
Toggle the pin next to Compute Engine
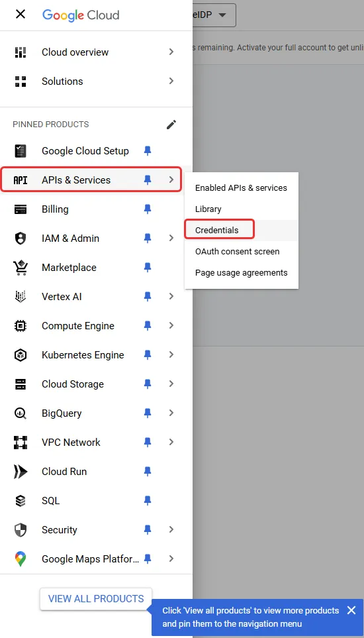coord(148,326)
